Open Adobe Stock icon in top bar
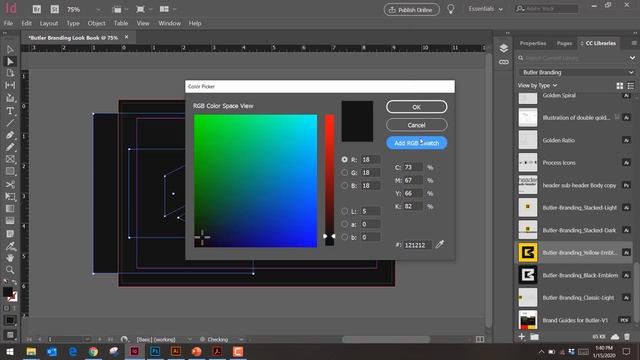 point(54,9)
